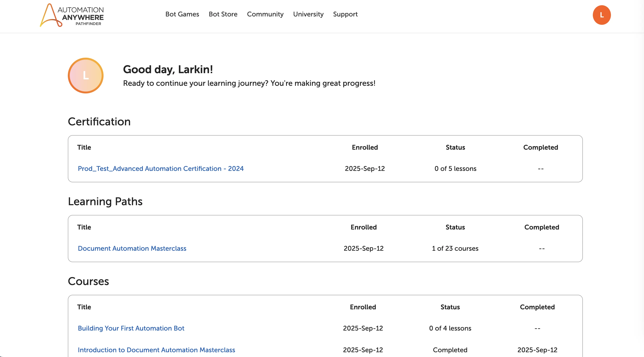Viewport: 644px width, 357px height.
Task: Click Building Your First Automation Bot enrolled date
Action: tap(363, 328)
